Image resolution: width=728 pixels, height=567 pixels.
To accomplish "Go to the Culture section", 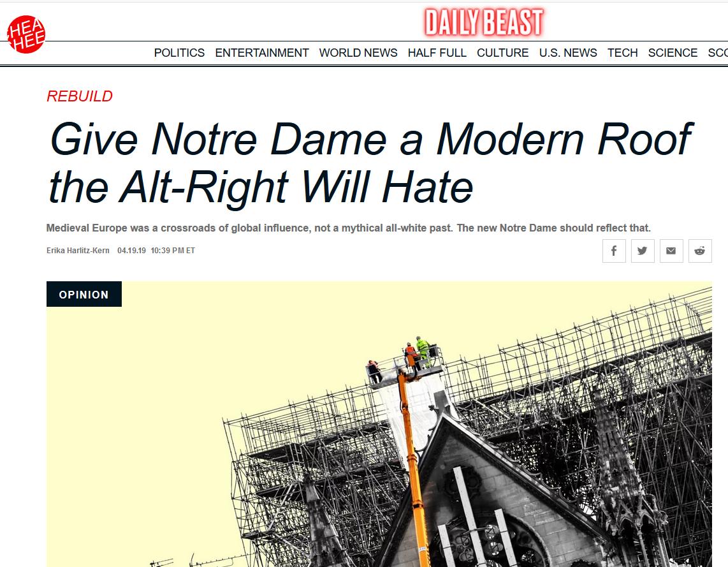I will tap(503, 53).
